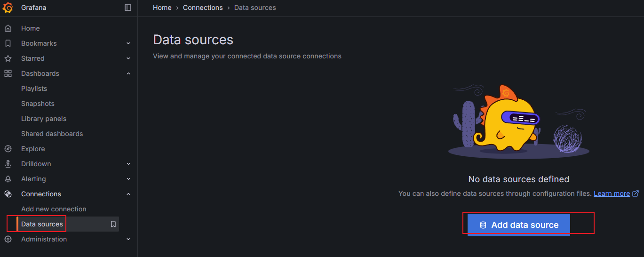Click the Add data source button

519,225
